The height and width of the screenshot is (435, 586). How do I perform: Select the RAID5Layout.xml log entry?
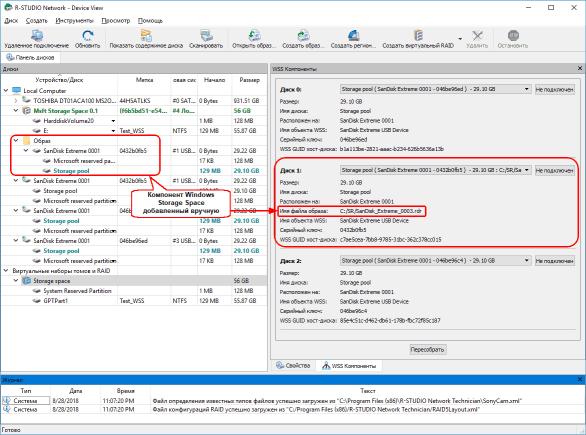293,410
